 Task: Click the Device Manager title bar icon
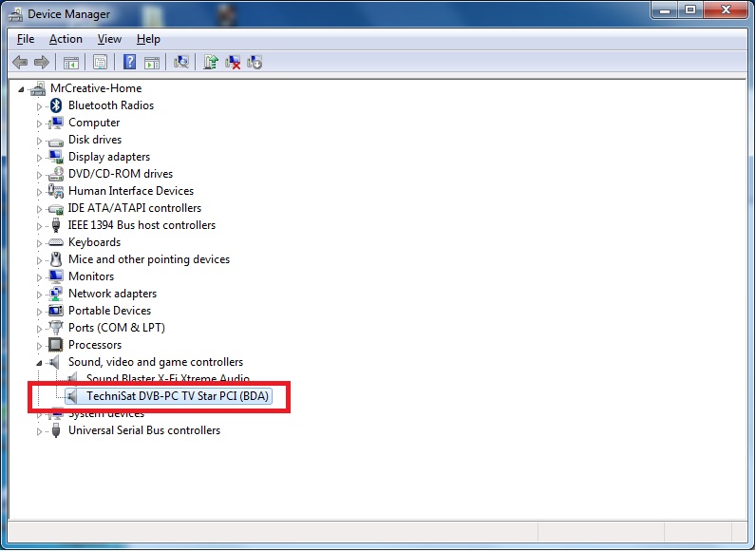click(15, 14)
